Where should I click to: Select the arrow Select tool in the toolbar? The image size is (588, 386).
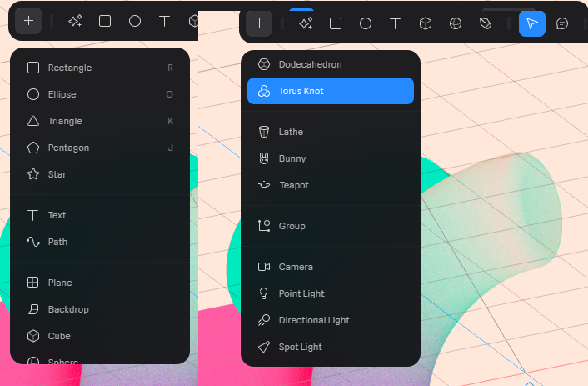coord(531,23)
